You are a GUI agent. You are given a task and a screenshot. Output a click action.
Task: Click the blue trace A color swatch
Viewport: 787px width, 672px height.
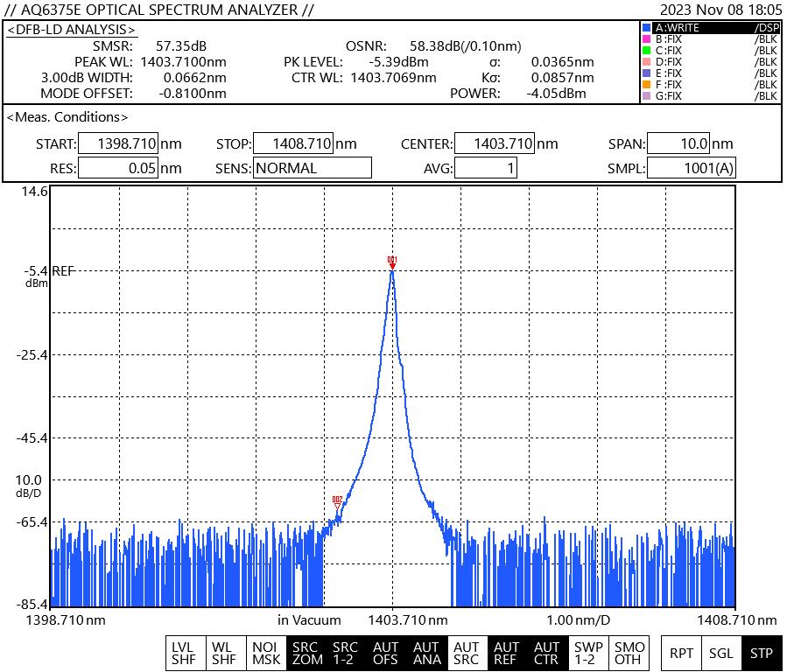646,28
